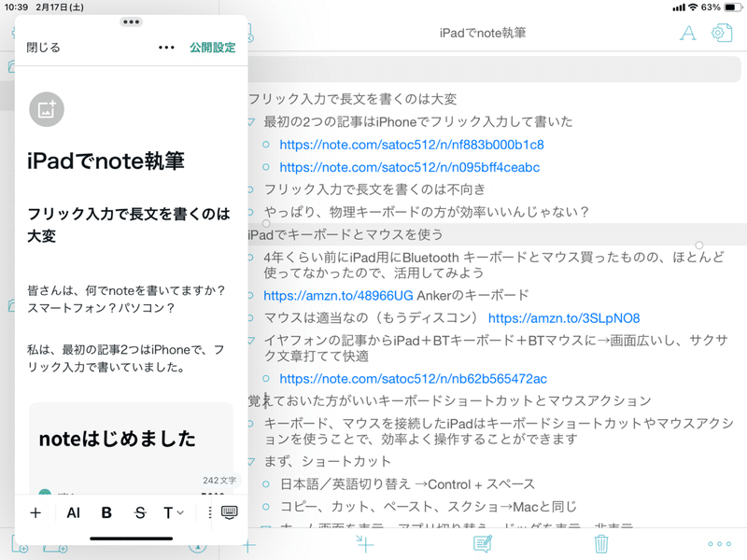Tap the Wi-Fi status icon
747x560 pixels.
pyautogui.click(x=693, y=7)
